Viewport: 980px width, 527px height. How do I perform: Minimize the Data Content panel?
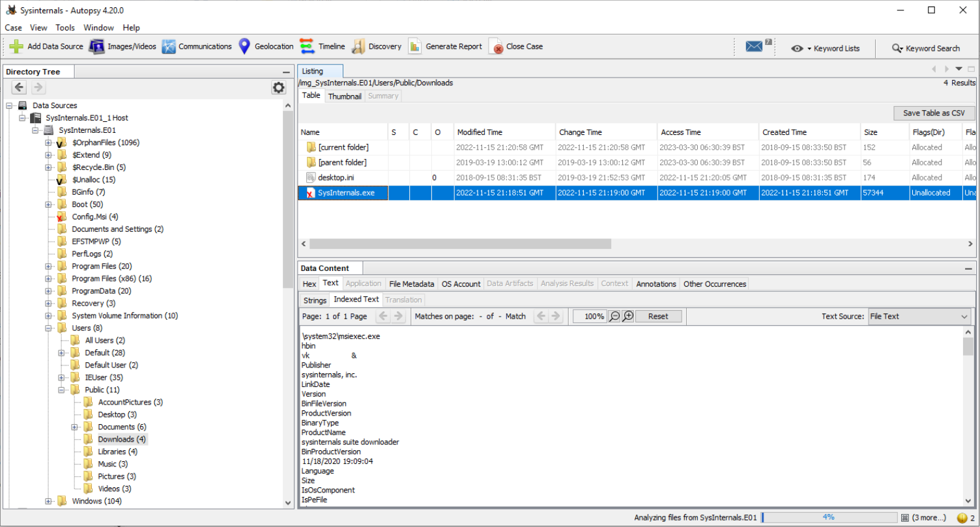(x=970, y=268)
